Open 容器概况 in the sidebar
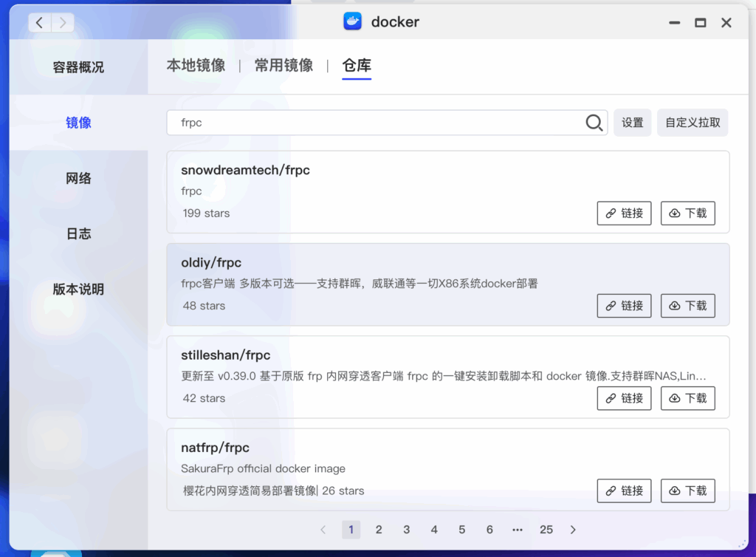Image resolution: width=756 pixels, height=557 pixels. coord(78,66)
